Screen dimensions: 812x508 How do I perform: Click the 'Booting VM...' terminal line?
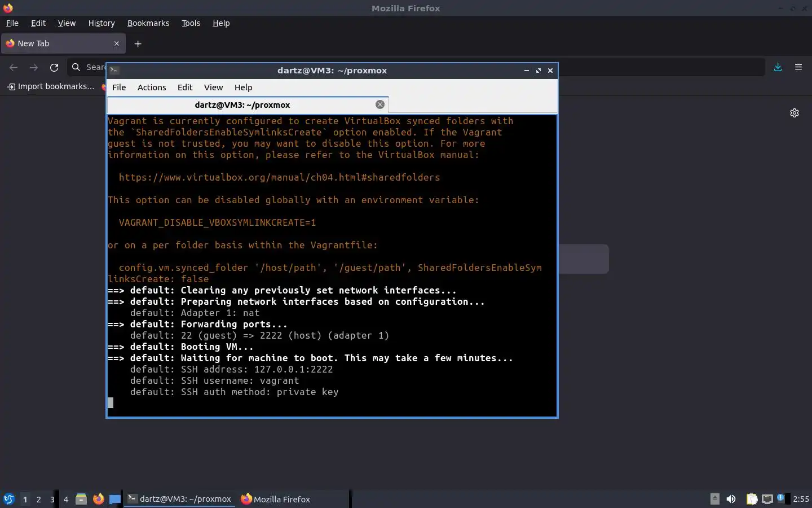[180, 347]
